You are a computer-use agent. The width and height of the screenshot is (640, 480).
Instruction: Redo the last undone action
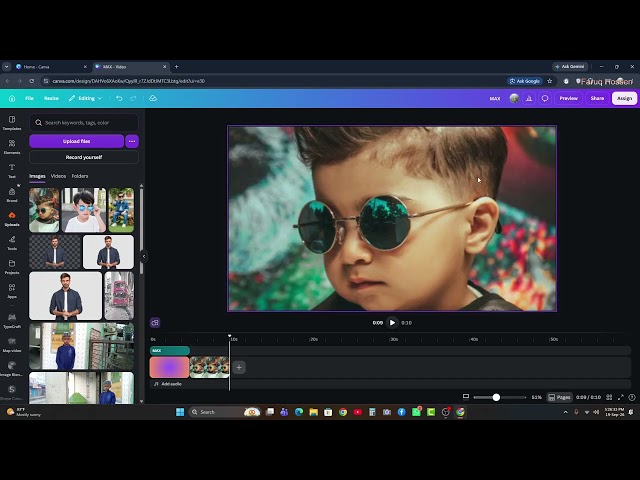(133, 98)
